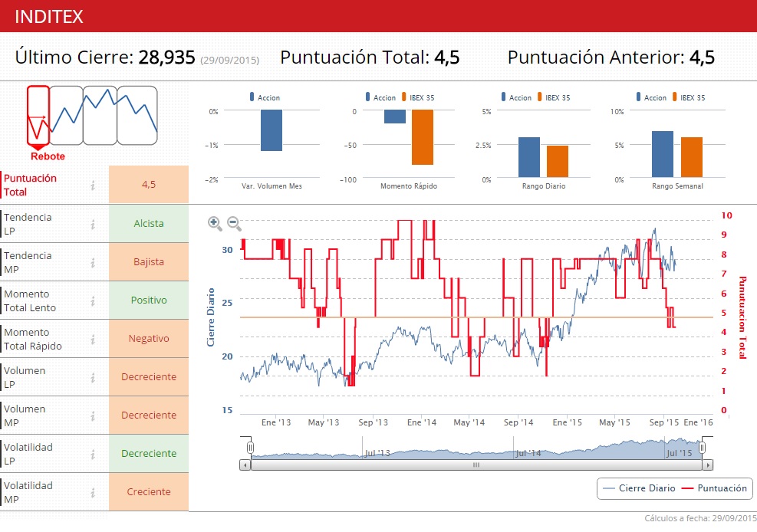This screenshot has width=757, height=532.
Task: Click the right range handle of navigator
Action: (x=702, y=448)
